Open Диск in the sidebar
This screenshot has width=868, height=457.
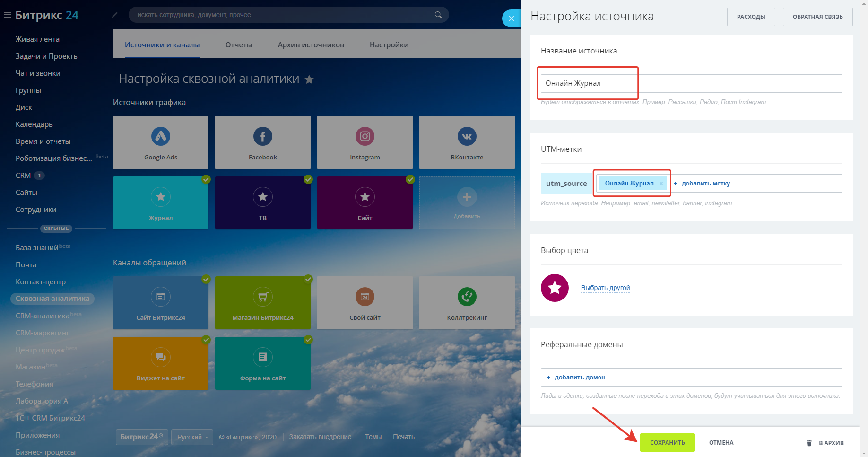click(24, 107)
